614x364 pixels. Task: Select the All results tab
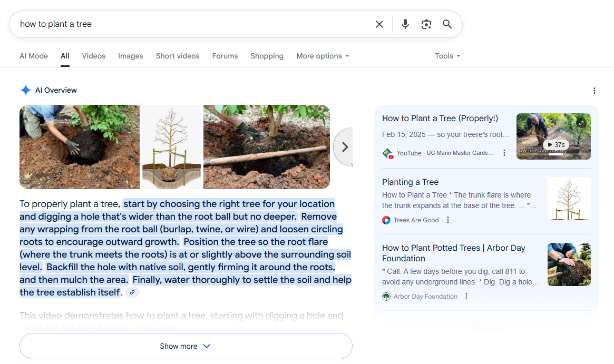click(65, 56)
